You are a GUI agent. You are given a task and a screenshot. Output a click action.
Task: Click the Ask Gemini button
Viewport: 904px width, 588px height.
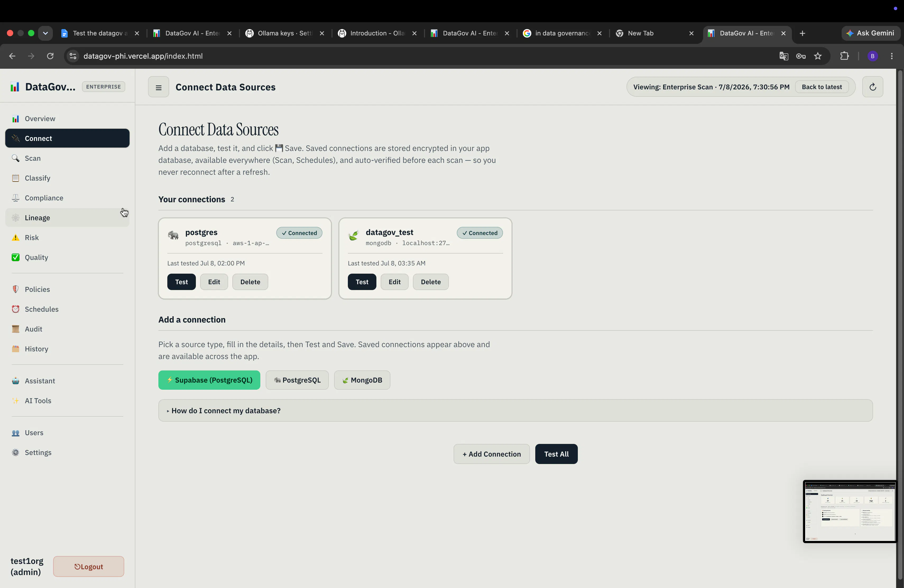pos(870,33)
